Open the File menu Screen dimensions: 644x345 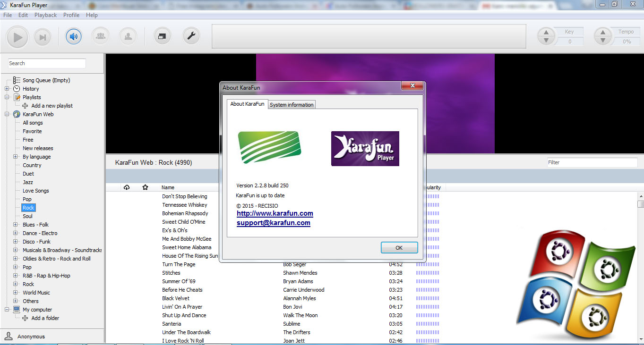pos(8,15)
